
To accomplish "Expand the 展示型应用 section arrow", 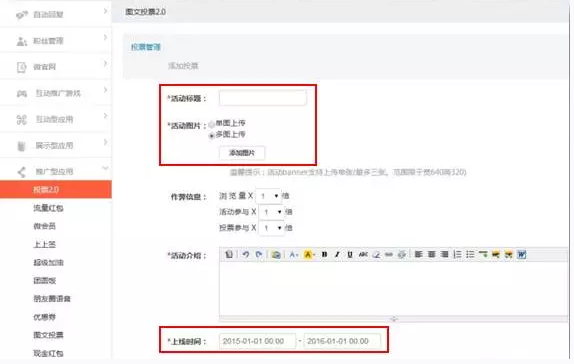I will 105,142.
